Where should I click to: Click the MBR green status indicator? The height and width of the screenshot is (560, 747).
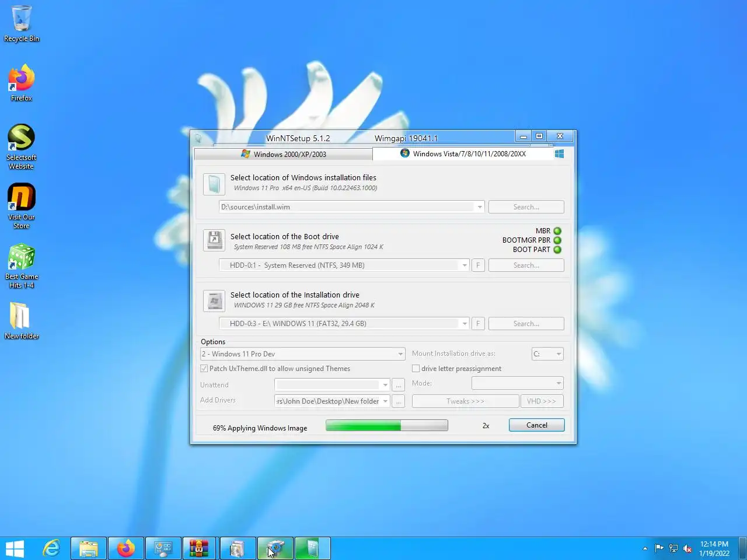tap(557, 231)
